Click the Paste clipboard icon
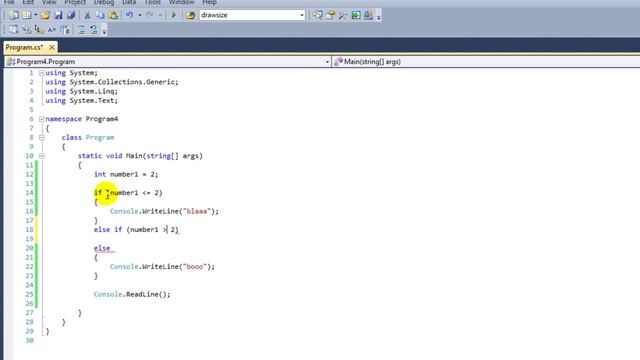 (113, 16)
